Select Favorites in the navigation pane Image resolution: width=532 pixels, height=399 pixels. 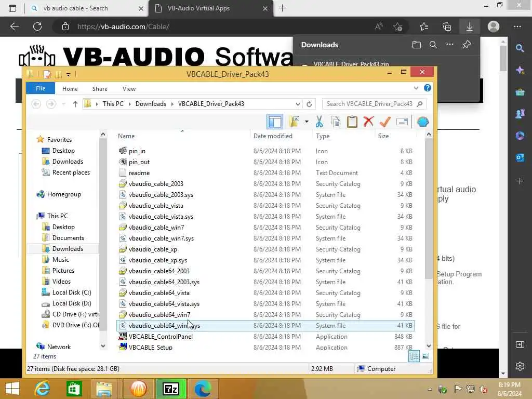[59, 139]
